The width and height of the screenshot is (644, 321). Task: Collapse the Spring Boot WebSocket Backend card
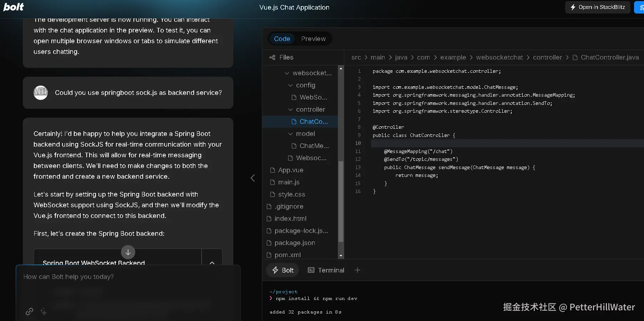pyautogui.click(x=212, y=263)
